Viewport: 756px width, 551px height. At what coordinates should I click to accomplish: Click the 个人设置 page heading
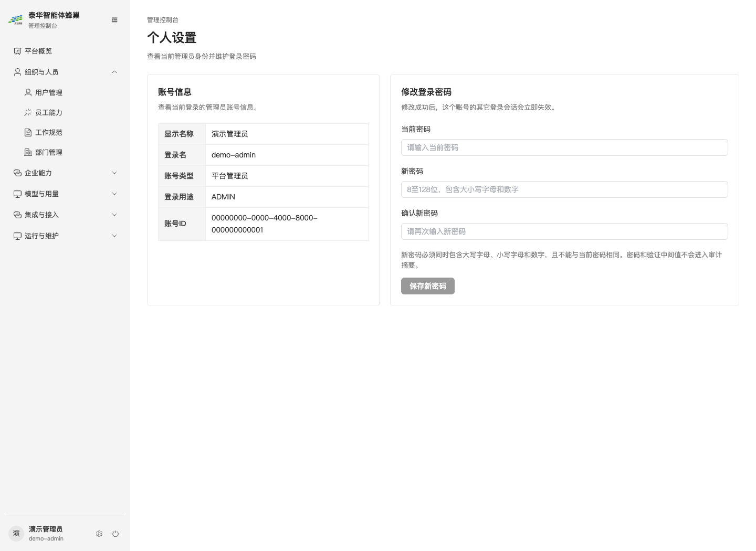172,38
